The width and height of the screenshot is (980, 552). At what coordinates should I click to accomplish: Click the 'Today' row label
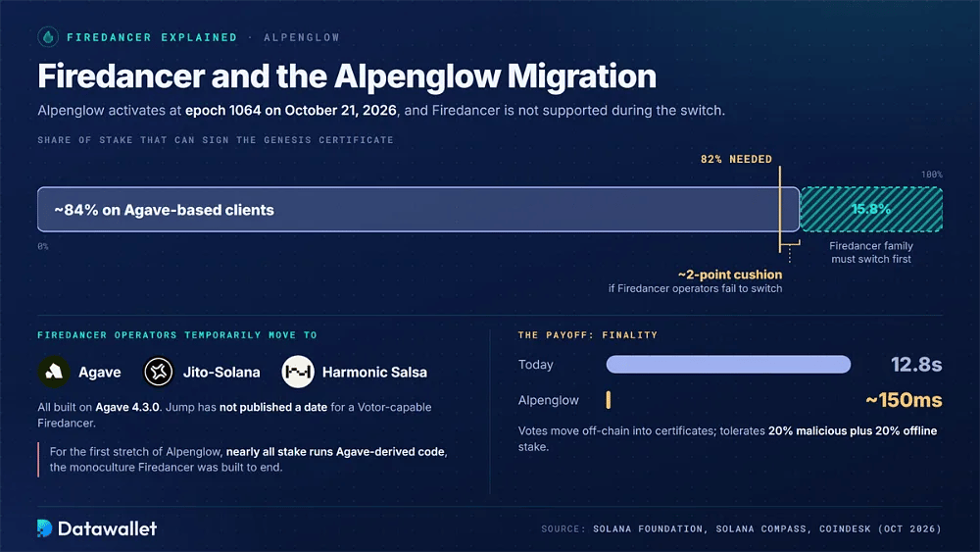pyautogui.click(x=536, y=365)
